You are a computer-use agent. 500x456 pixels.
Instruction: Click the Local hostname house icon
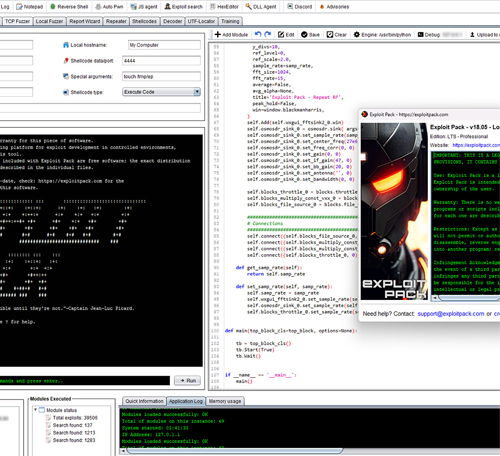click(66, 45)
